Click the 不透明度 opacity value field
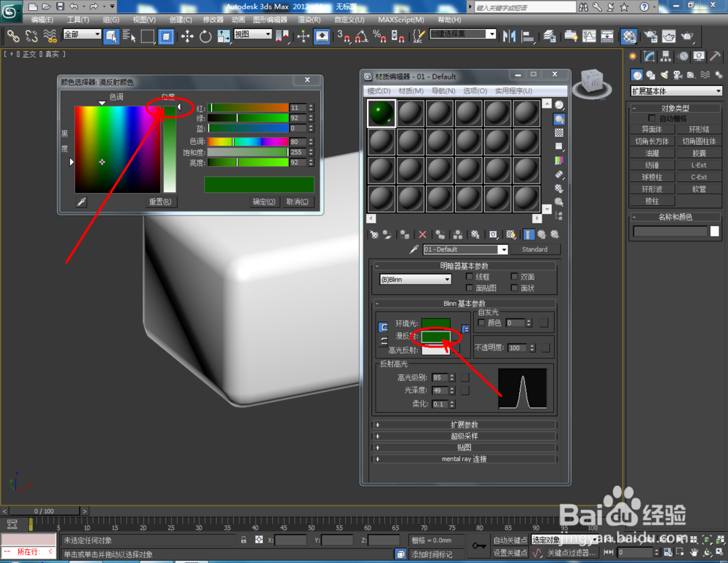Screen dimensions: 728x563 [x=518, y=347]
